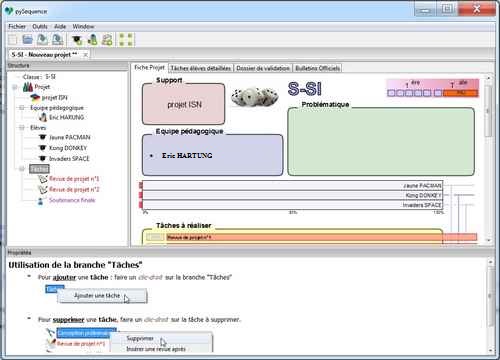
Task: Open the Fichier menu
Action: click(17, 26)
